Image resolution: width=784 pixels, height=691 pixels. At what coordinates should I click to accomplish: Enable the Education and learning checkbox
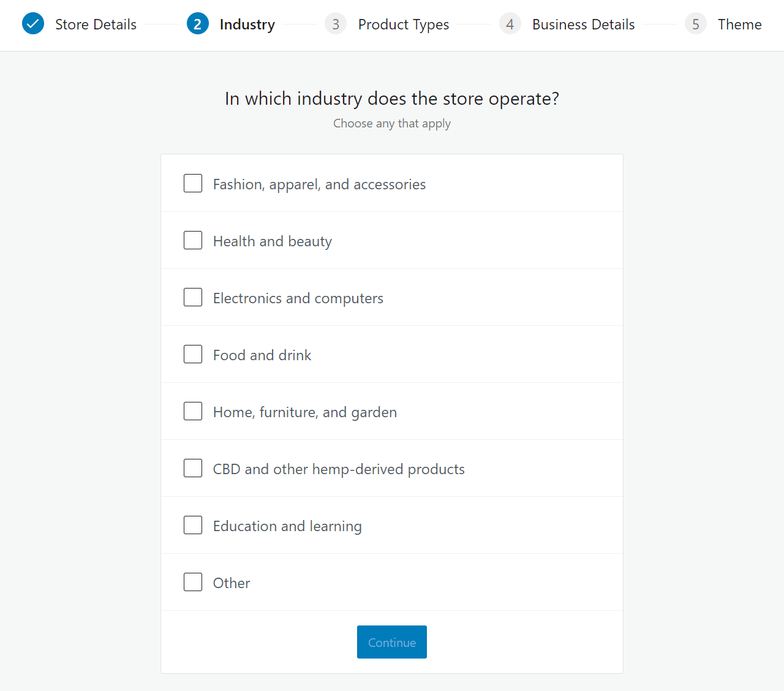[x=193, y=525]
